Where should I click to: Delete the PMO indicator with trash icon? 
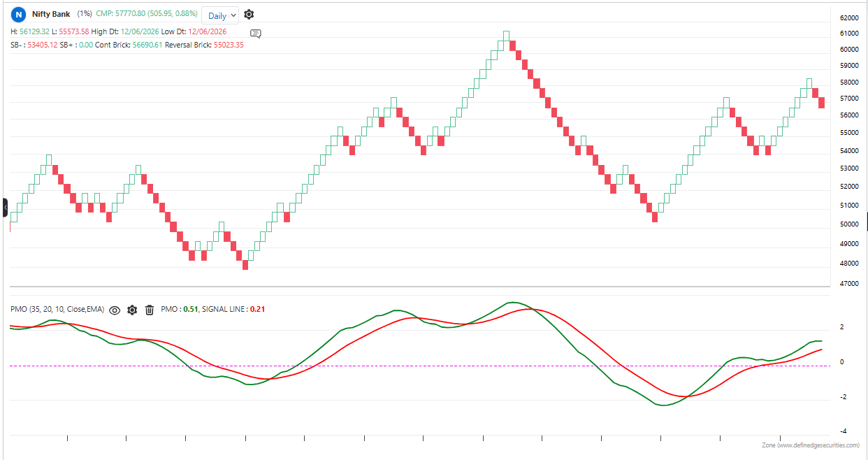coord(149,310)
